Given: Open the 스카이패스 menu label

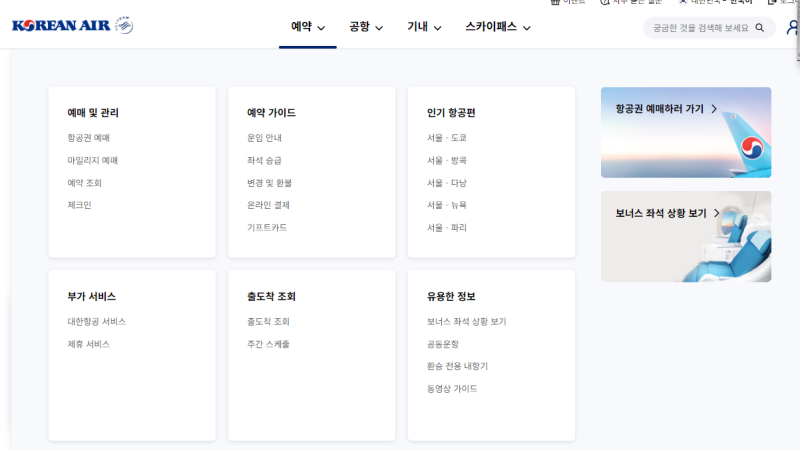Looking at the screenshot, I should coord(491,27).
